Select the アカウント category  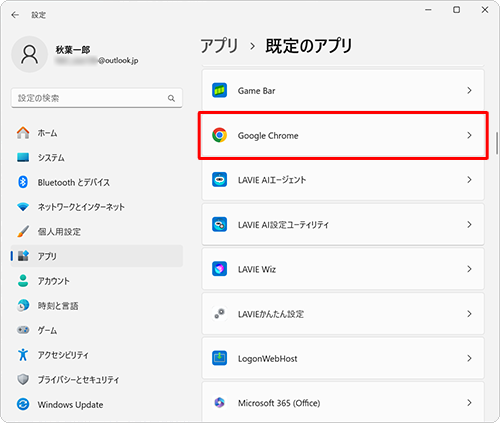coord(97,281)
